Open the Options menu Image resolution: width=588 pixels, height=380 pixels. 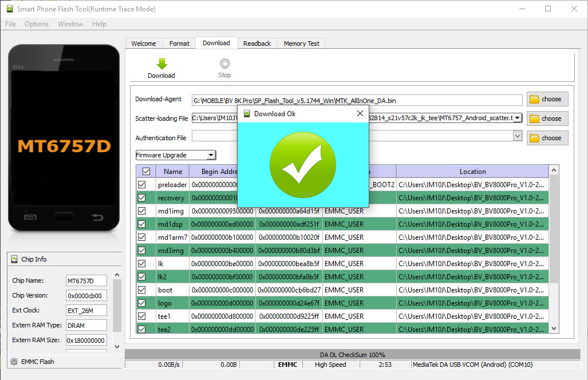[x=37, y=24]
